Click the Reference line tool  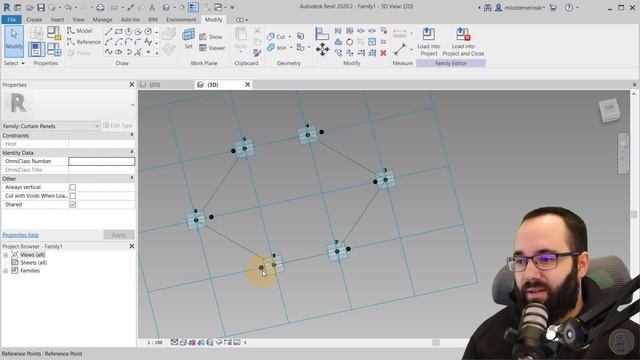coord(84,42)
